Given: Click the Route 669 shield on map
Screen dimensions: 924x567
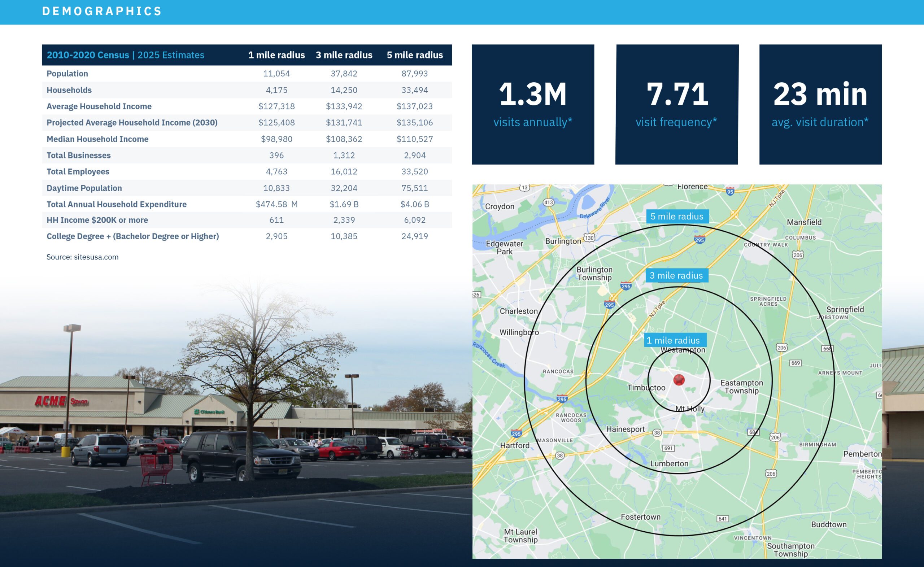Looking at the screenshot, I should [796, 363].
